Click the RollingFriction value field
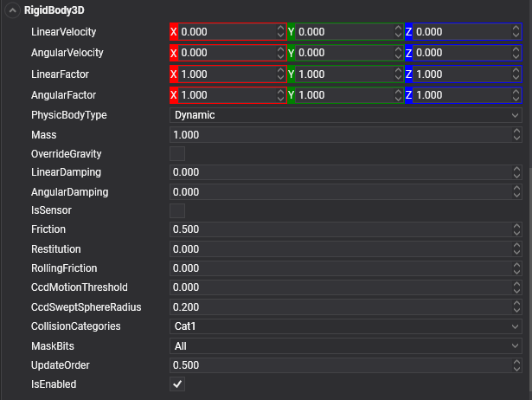 click(337, 268)
